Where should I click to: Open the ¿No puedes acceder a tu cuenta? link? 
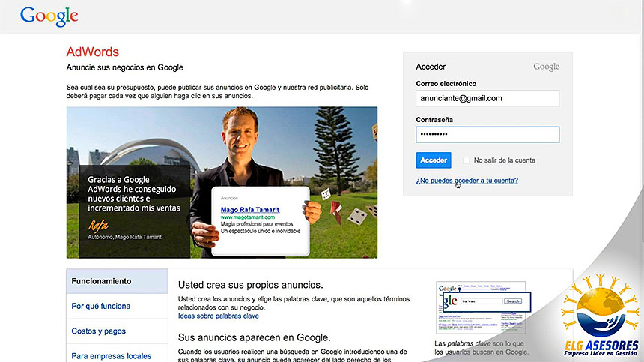pyautogui.click(x=467, y=181)
